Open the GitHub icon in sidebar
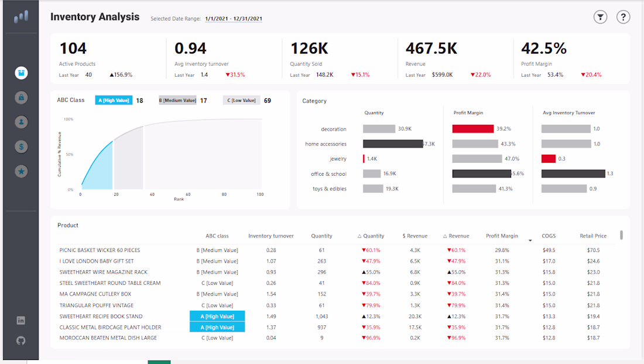Image resolution: width=644 pixels, height=364 pixels. pyautogui.click(x=21, y=341)
